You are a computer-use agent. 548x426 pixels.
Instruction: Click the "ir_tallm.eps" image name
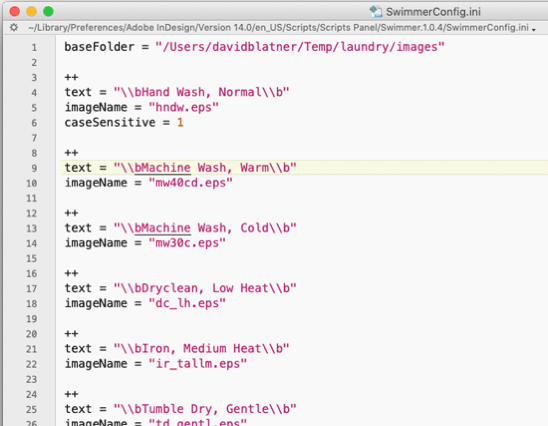(197, 363)
